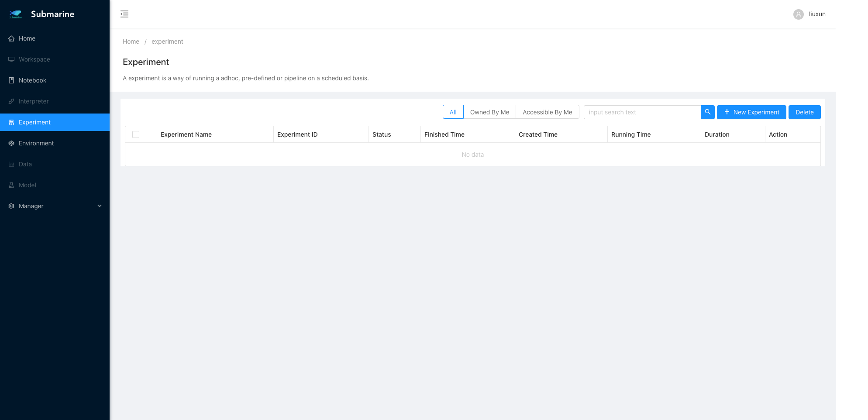Click the Workspace monitor icon
The height and width of the screenshot is (420, 868).
[x=11, y=59]
